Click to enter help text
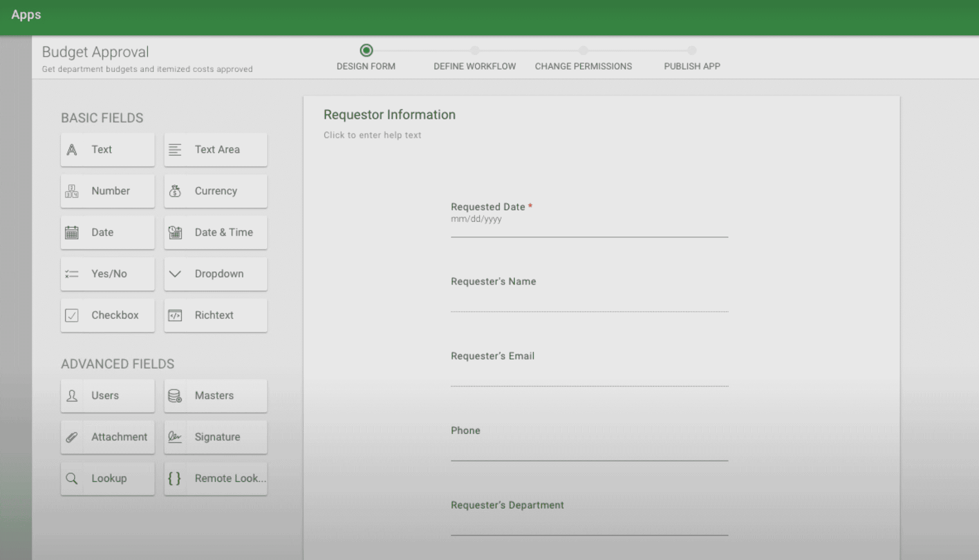979x560 pixels. [372, 135]
